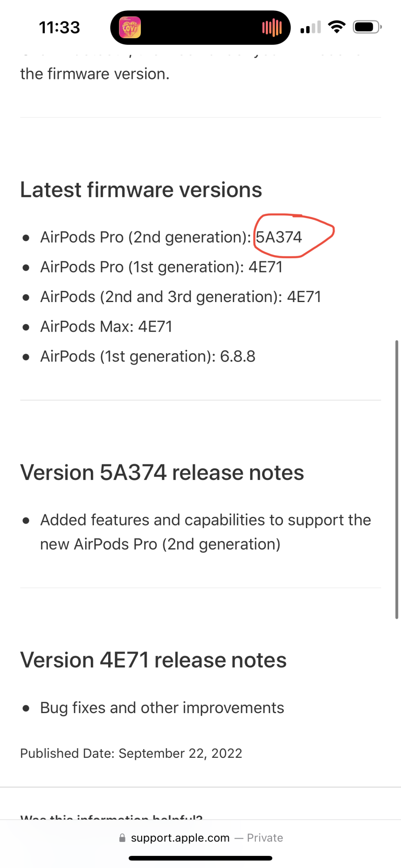401x868 pixels.
Task: Tap the AirPods Pro (1st generation) line
Action: [x=161, y=267]
